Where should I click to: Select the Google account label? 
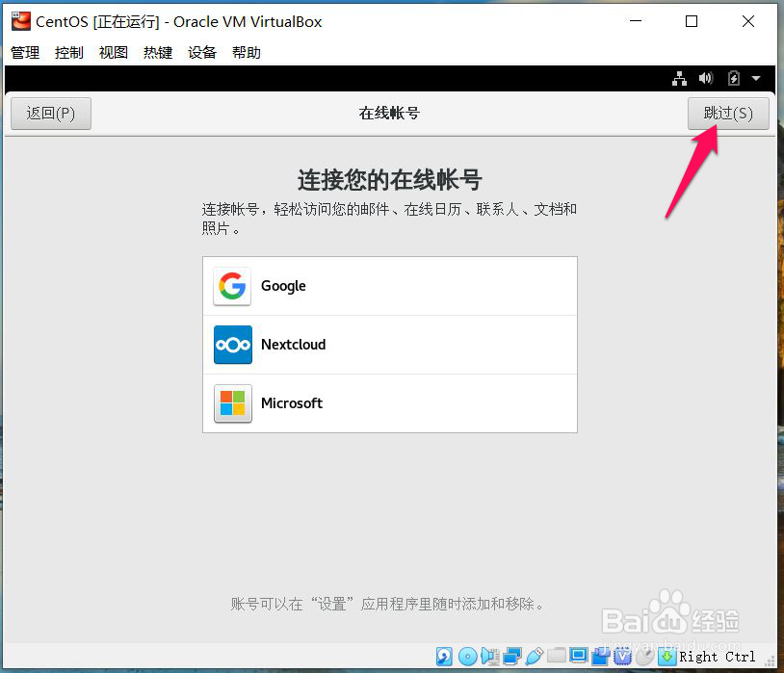point(283,286)
